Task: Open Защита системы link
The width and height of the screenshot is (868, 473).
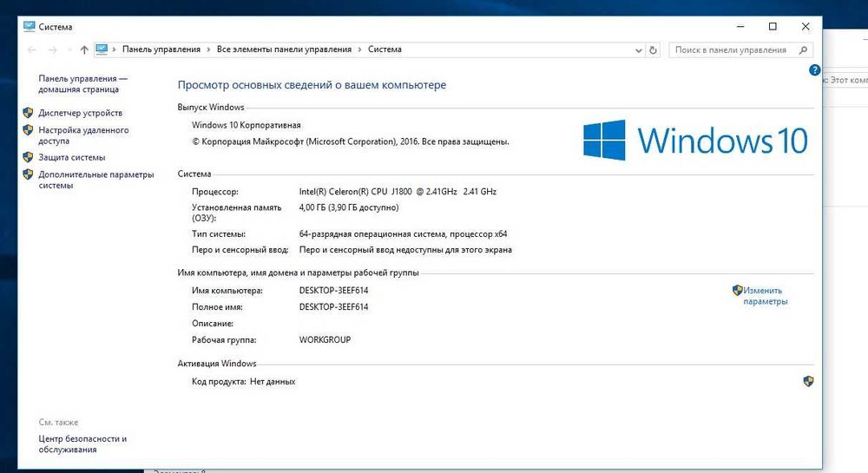Action: (x=72, y=158)
